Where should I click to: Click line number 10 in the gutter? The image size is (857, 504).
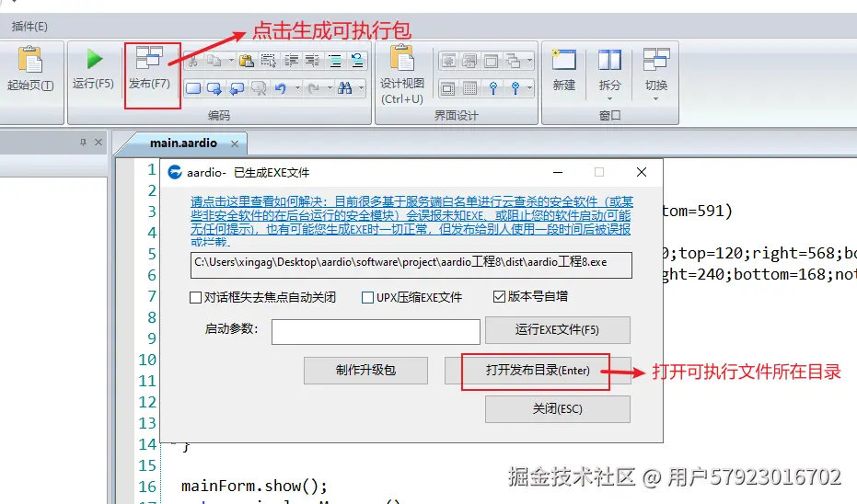[147, 360]
